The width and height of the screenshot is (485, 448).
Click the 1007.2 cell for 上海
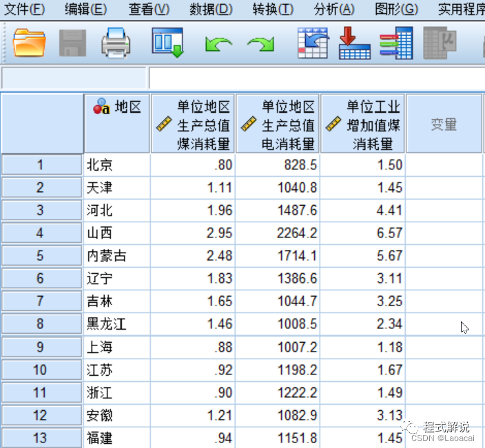pyautogui.click(x=278, y=347)
